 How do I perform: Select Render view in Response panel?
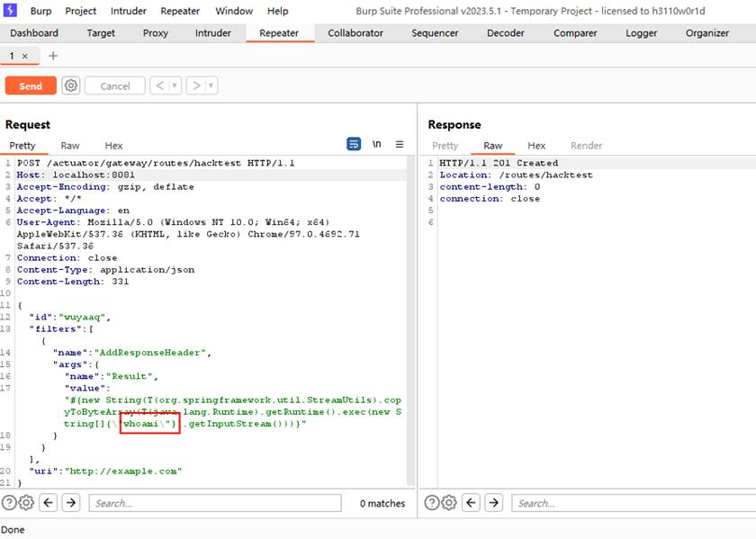click(x=586, y=145)
